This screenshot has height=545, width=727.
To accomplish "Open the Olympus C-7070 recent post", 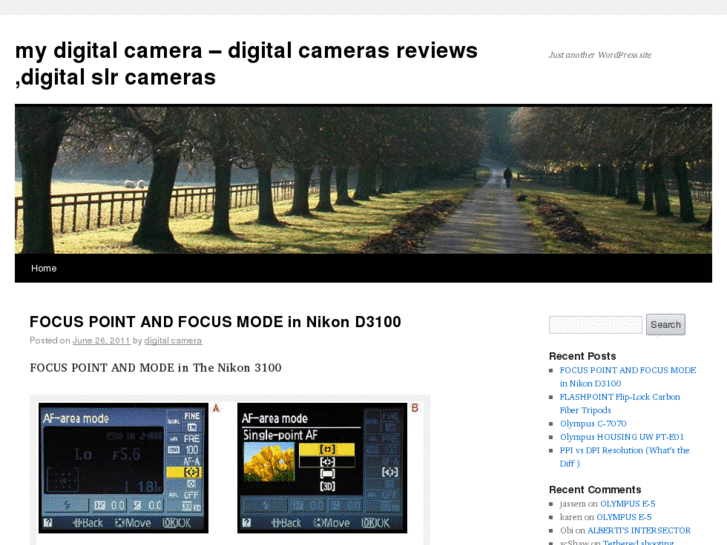I will 593,424.
